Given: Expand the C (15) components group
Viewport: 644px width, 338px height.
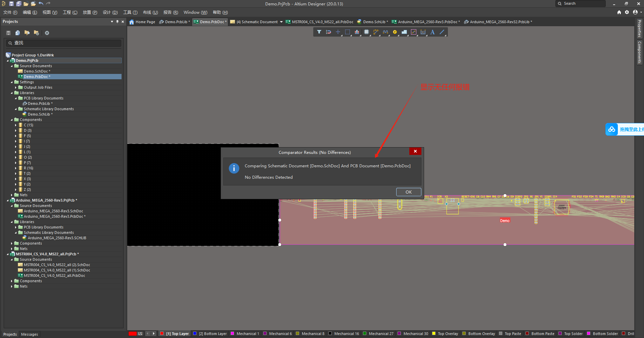Looking at the screenshot, I should 16,125.
